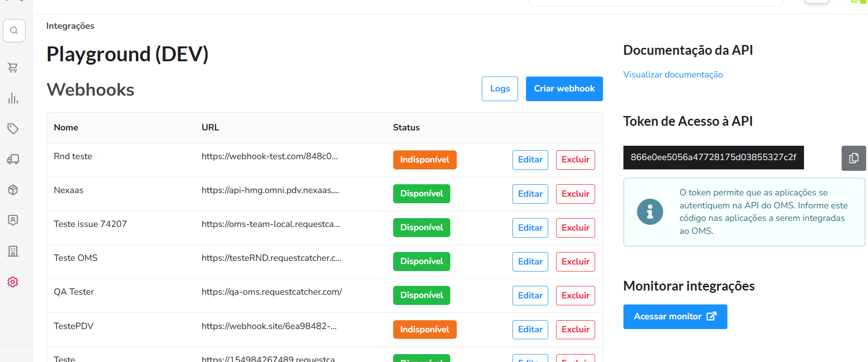Edit the Teste OMS webhook
This screenshot has width=868, height=362.
click(530, 262)
